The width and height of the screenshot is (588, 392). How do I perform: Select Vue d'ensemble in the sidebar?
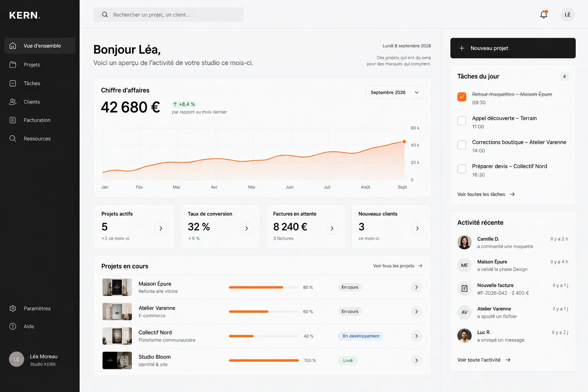tap(40, 46)
